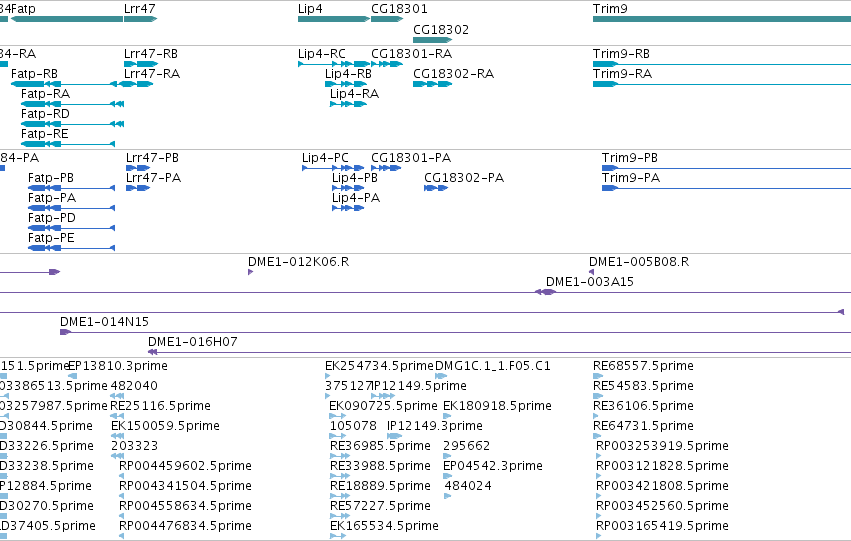Select the Lip4-RA transcript
The image size is (851, 541).
348,104
